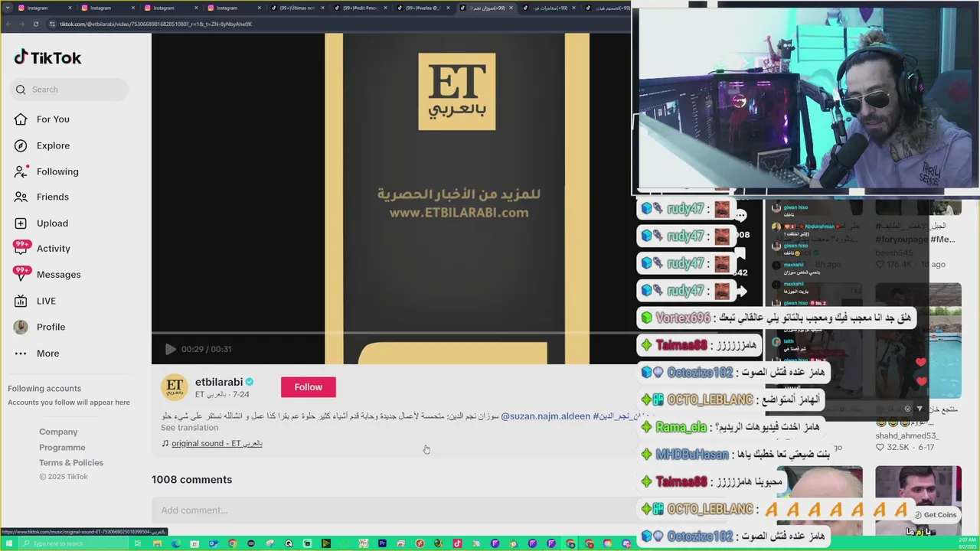Click the Get Coins button
Screen dimensions: 980x551
coord(936,515)
